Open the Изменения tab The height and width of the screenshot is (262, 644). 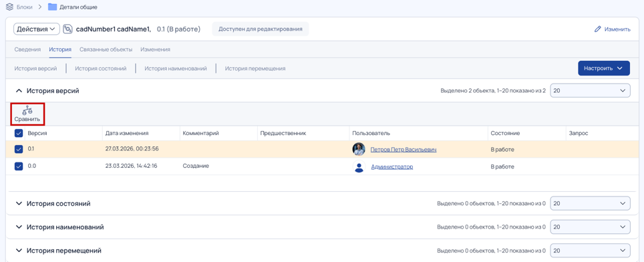(x=155, y=49)
